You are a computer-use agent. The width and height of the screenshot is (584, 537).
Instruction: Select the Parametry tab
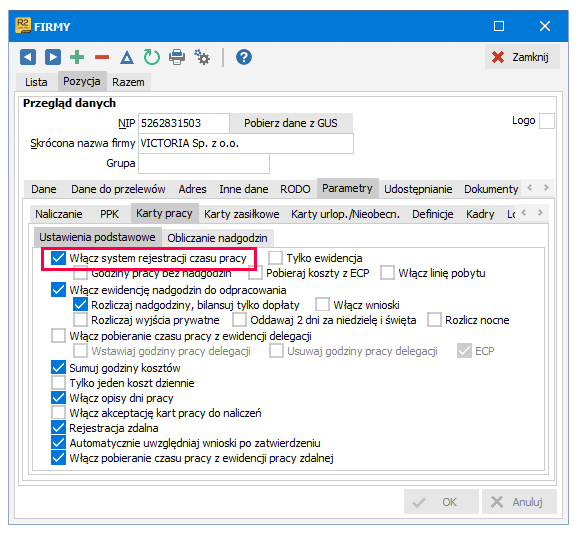pos(347,188)
